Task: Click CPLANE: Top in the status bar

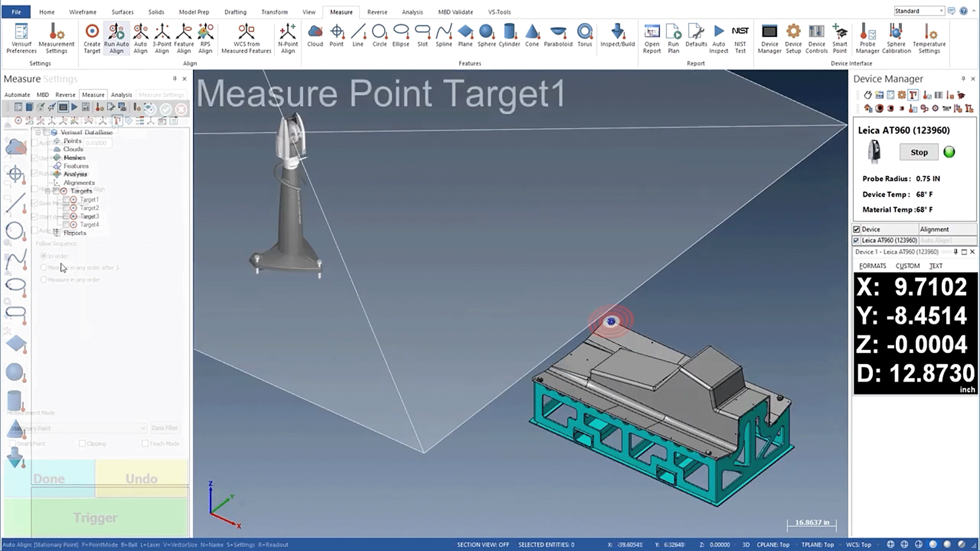Action: pyautogui.click(x=773, y=544)
